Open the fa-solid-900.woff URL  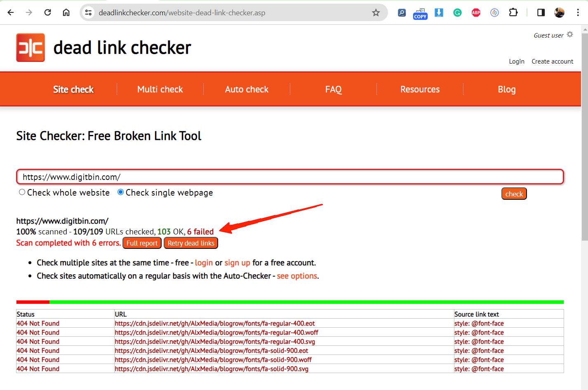pyautogui.click(x=213, y=360)
